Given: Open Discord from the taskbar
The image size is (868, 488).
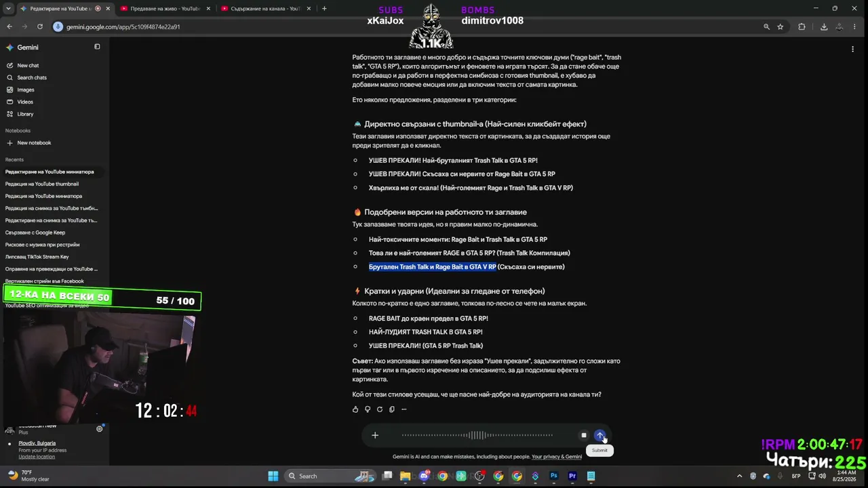Looking at the screenshot, I should 425,476.
